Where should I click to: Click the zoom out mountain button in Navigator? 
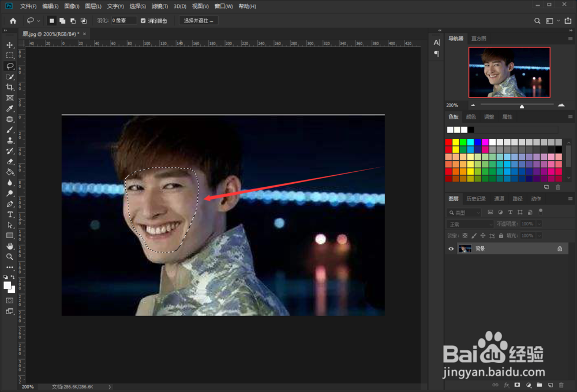[x=473, y=105]
